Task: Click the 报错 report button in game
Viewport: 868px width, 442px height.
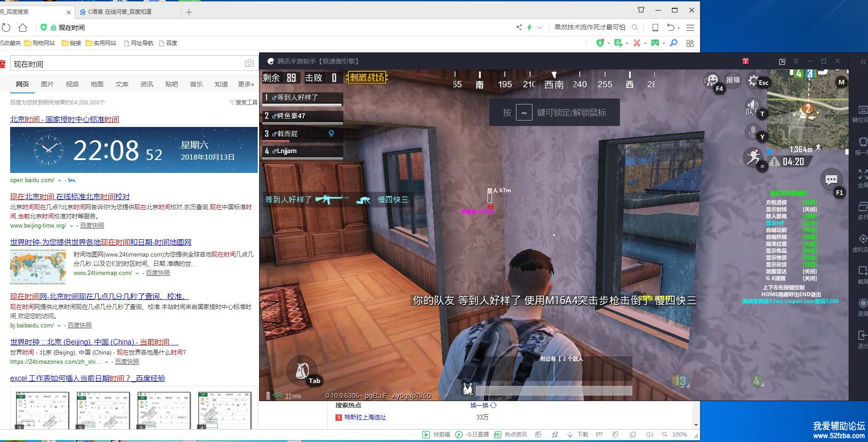Action: (x=733, y=80)
